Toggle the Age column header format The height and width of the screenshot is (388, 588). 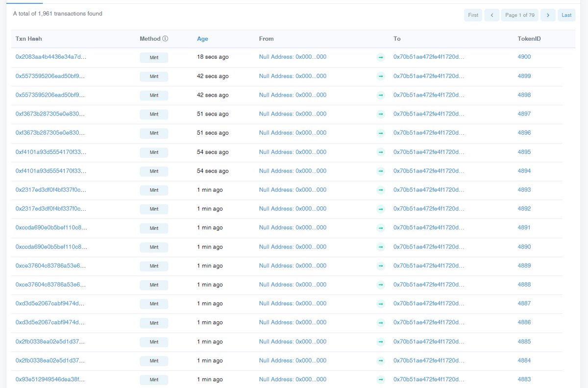coord(202,39)
